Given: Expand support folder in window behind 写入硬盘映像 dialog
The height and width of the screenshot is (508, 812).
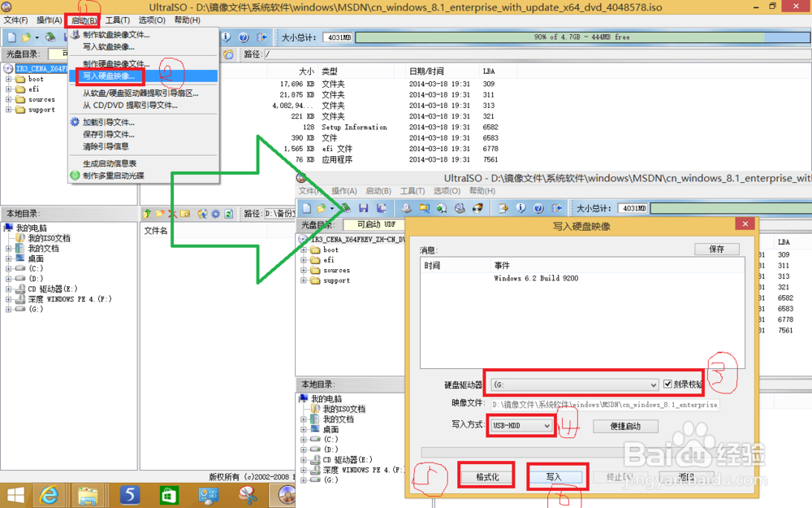Looking at the screenshot, I should (x=304, y=280).
